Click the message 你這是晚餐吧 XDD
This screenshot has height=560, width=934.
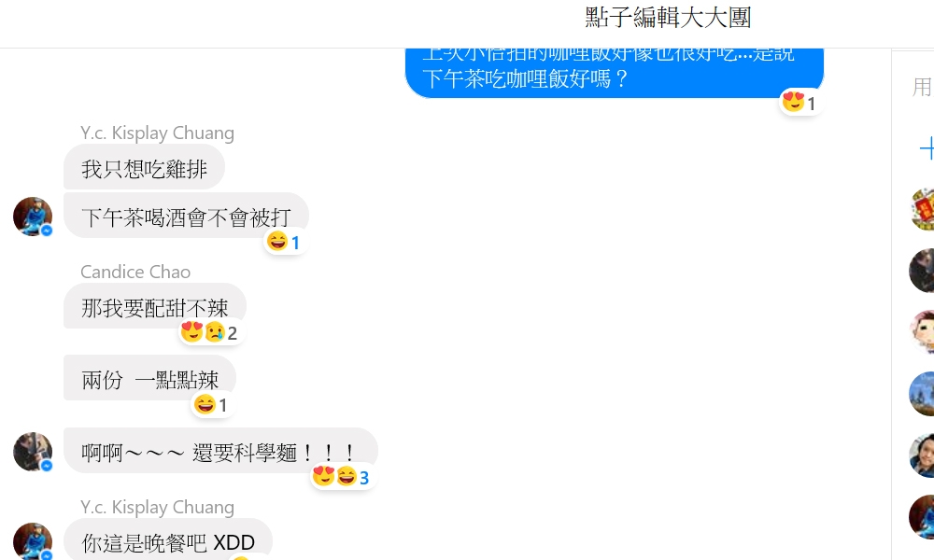(x=168, y=539)
